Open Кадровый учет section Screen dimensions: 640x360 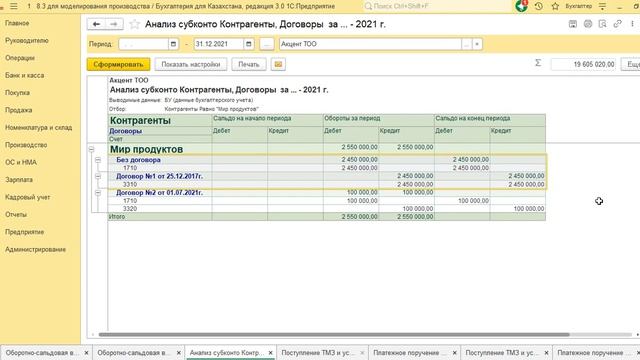(x=28, y=197)
